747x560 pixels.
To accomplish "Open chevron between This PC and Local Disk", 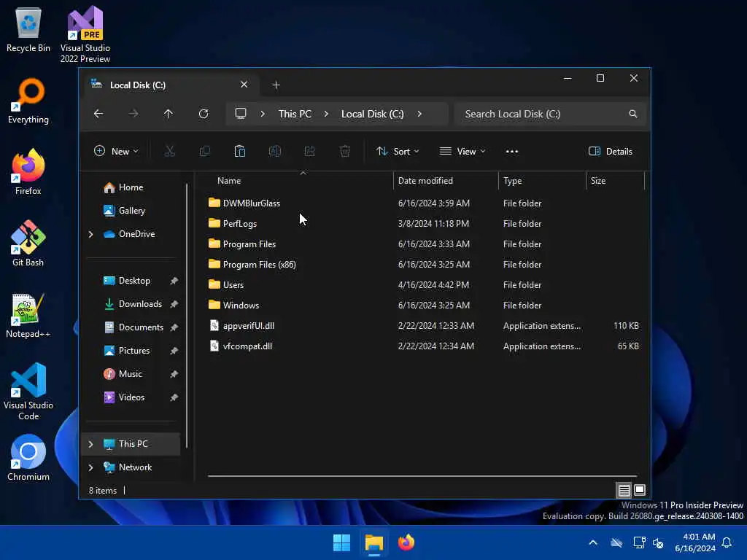I will (326, 114).
